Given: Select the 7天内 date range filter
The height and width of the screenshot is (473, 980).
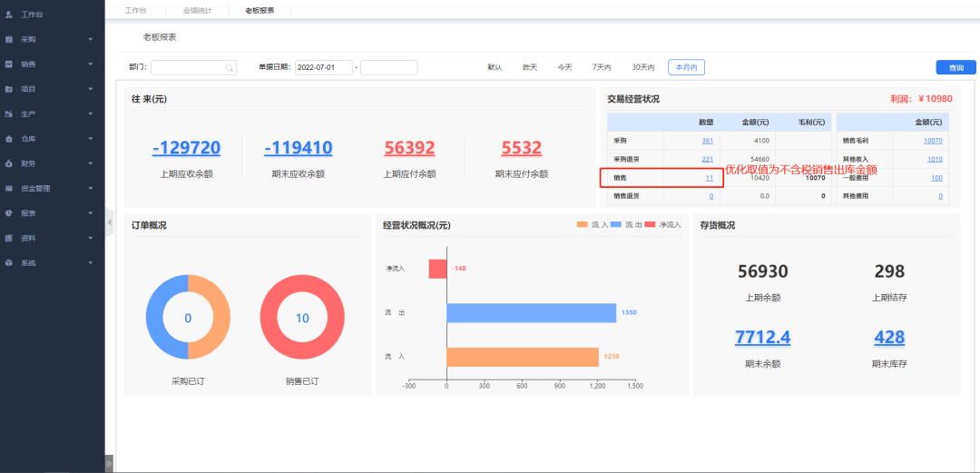Looking at the screenshot, I should coord(602,67).
